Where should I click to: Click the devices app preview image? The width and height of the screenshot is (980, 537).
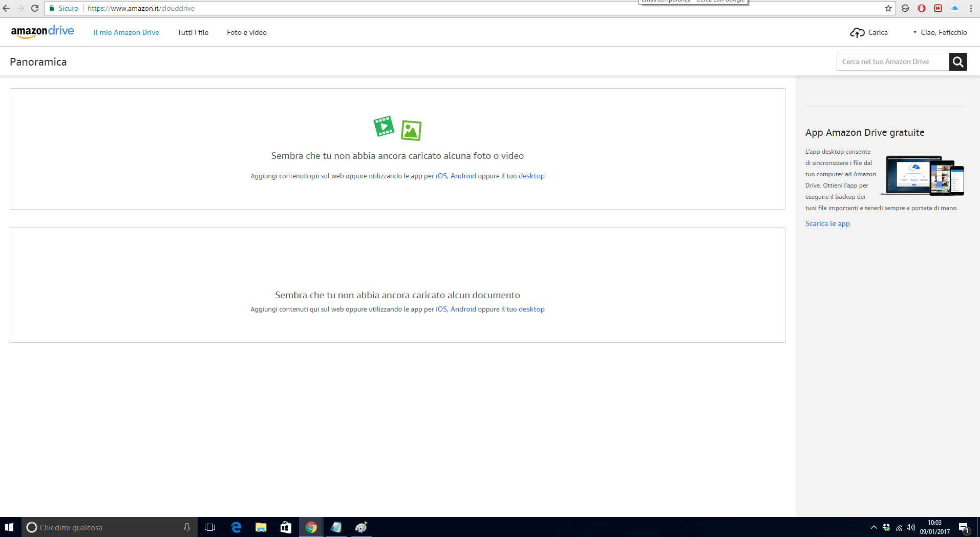(x=922, y=175)
